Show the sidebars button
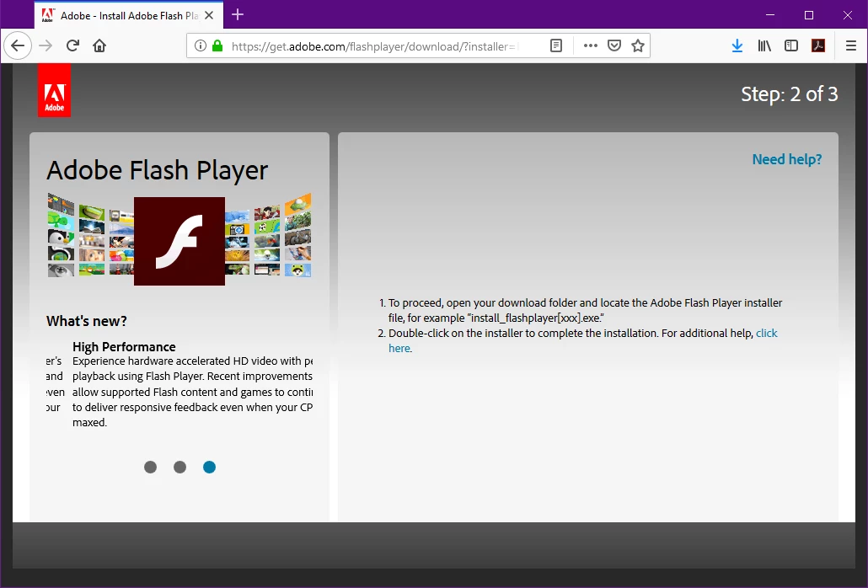Screen dimensions: 868x588 point(791,45)
